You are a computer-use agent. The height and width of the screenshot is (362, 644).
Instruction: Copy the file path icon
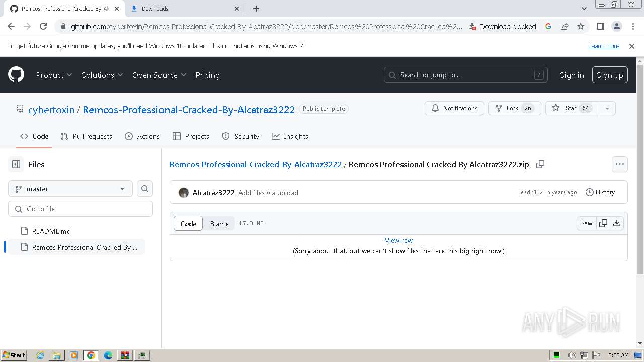(x=540, y=164)
